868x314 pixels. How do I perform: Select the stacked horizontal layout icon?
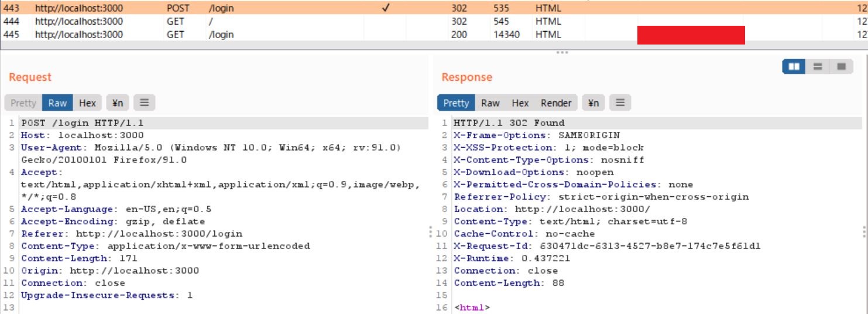point(818,67)
